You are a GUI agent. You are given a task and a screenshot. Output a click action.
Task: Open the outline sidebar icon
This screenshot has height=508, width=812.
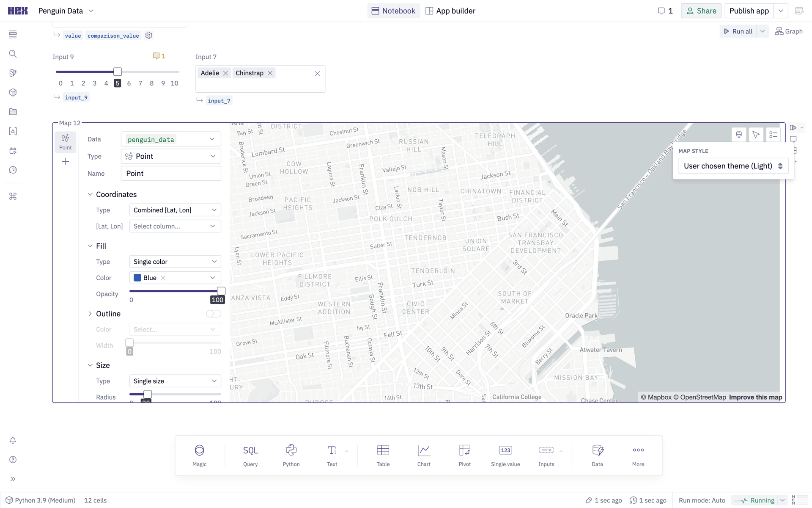(13, 34)
